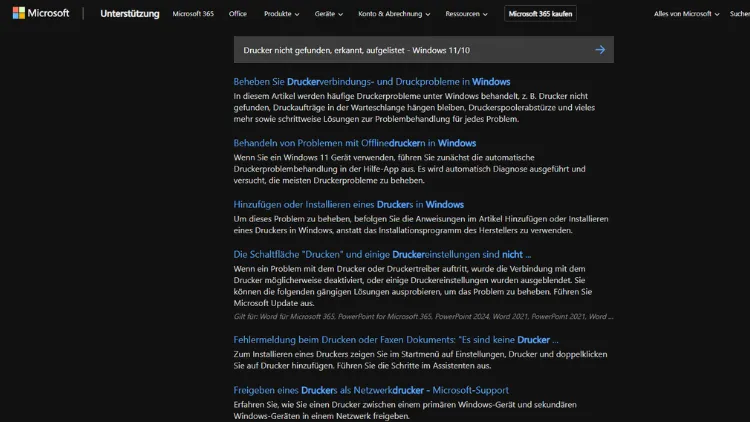Submit search with the blue arrow icon
Viewport: 750px width, 422px height.
pyautogui.click(x=600, y=50)
